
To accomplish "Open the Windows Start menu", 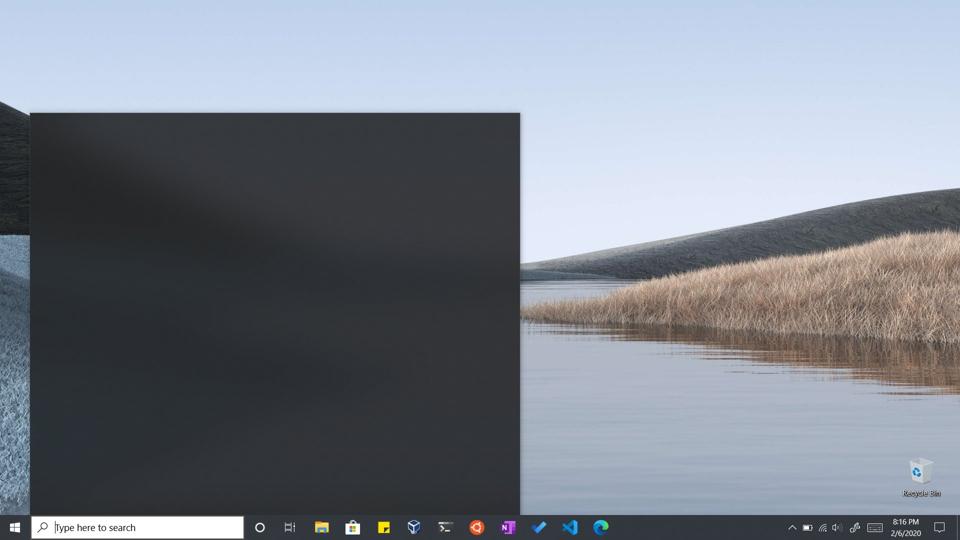I will click(x=15, y=527).
